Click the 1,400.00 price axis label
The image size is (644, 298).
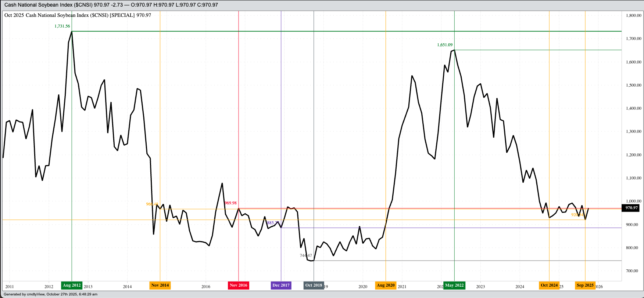(x=633, y=108)
